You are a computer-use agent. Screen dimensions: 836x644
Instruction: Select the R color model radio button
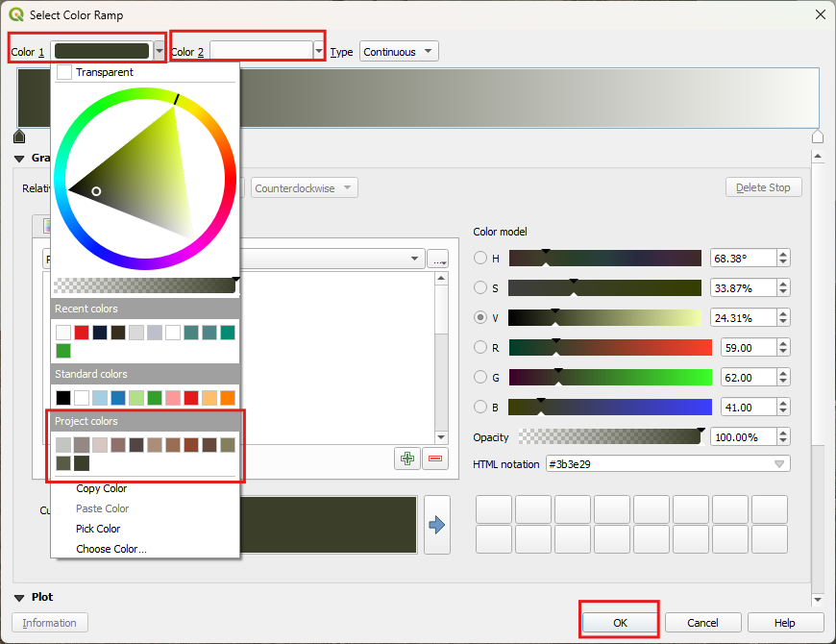[x=479, y=347]
